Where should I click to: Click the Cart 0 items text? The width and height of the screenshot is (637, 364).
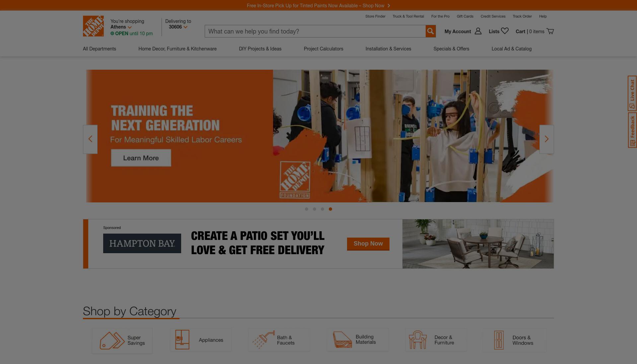click(530, 32)
